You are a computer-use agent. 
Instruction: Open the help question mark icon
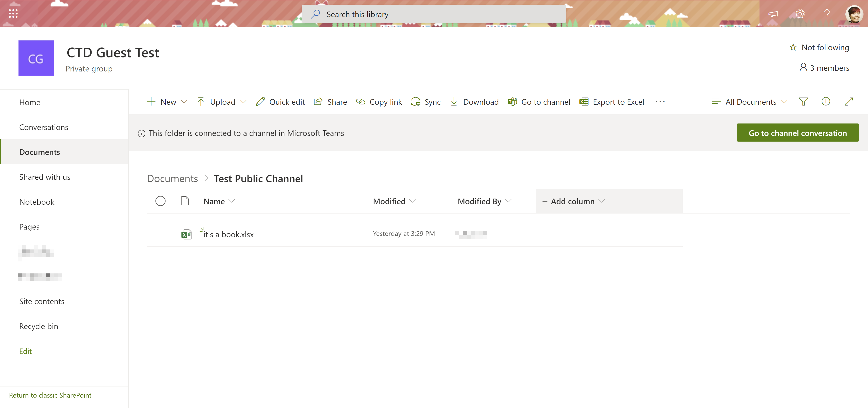tap(827, 14)
